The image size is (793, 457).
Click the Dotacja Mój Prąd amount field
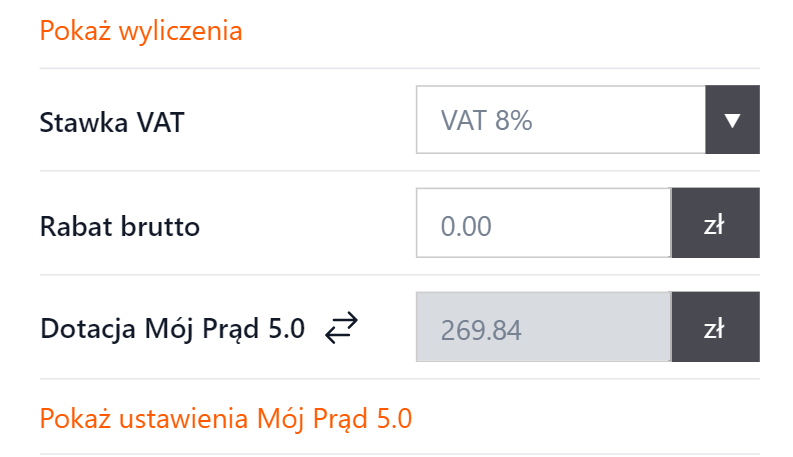click(x=543, y=328)
